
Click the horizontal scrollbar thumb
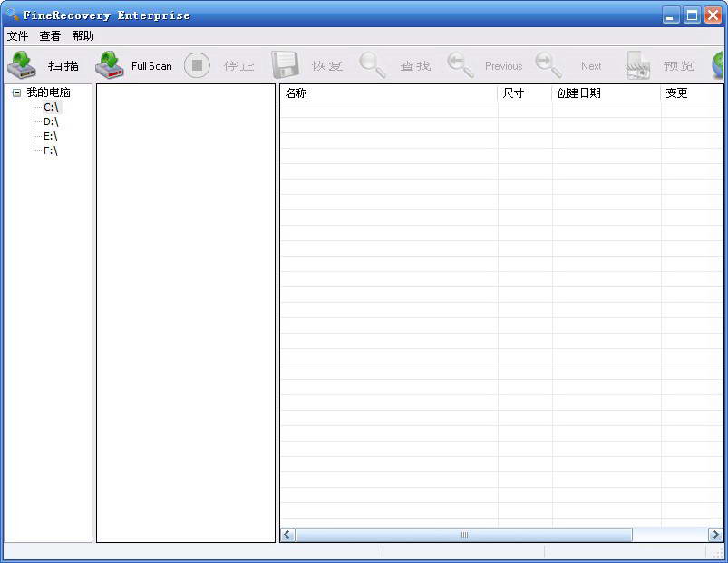click(464, 535)
